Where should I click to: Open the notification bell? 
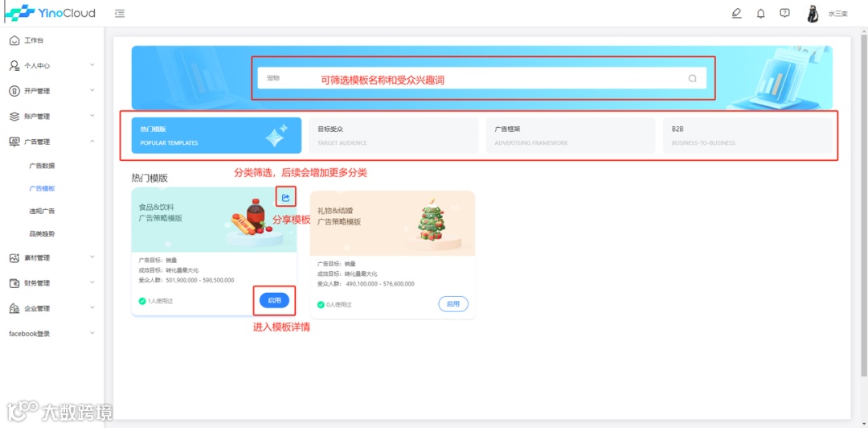tap(760, 14)
